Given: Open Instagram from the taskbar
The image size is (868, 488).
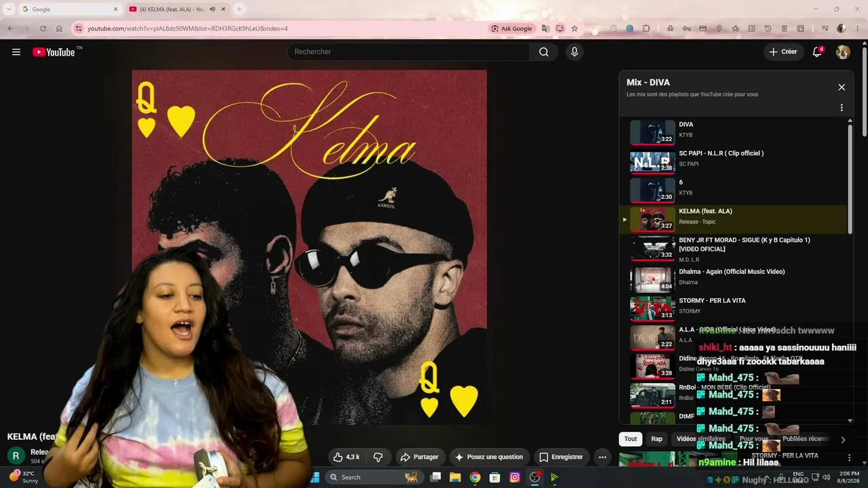Looking at the screenshot, I should [515, 477].
